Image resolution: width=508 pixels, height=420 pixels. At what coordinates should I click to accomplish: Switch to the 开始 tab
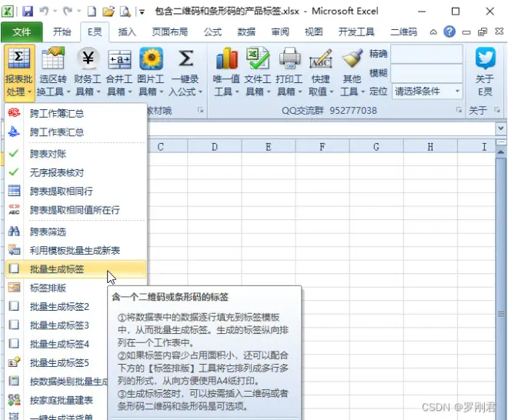click(62, 32)
